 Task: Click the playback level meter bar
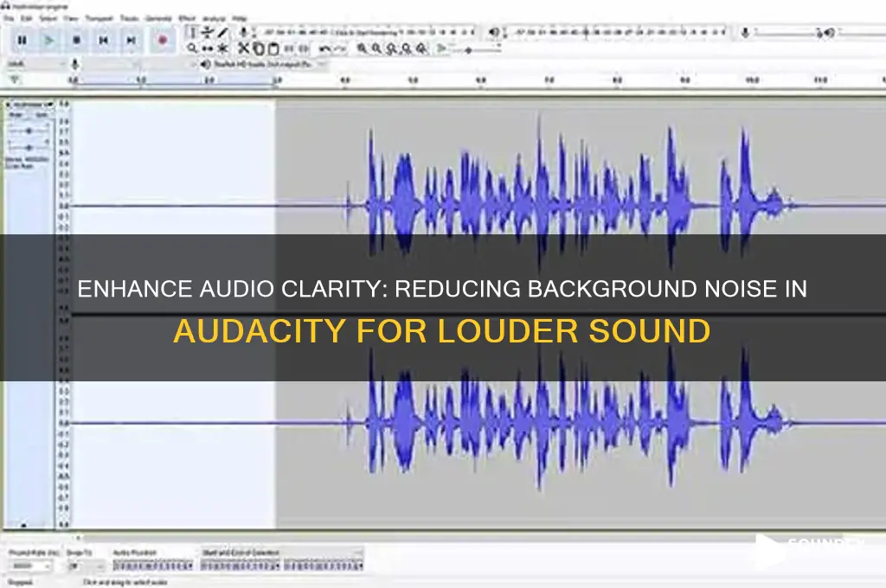[x=620, y=32]
